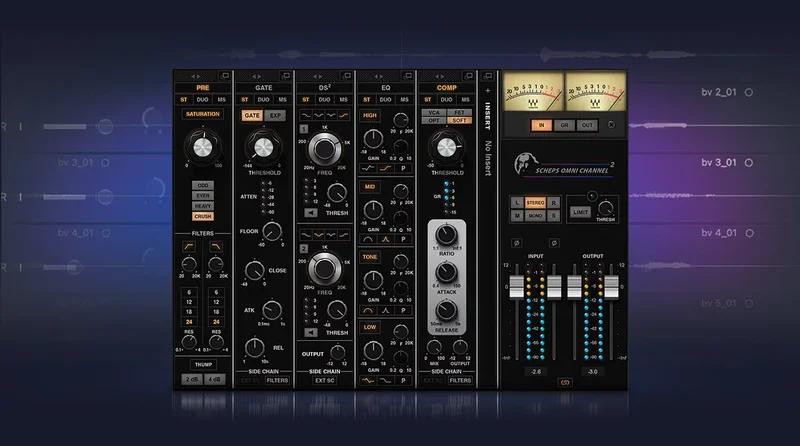Click right OUTPUT fader handle

[611, 287]
